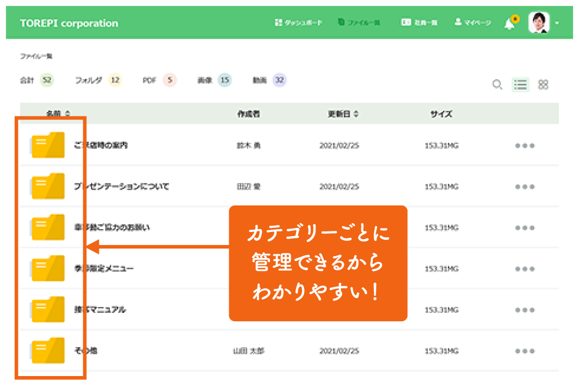Click the TOREPI corporation logo text
This screenshot has width=579, height=392.
pos(69,24)
